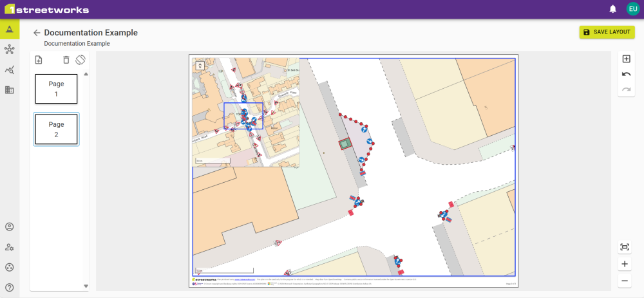The width and height of the screenshot is (644, 298).
Task: Go back using the arrow beside Documentation Example
Action: [x=37, y=33]
